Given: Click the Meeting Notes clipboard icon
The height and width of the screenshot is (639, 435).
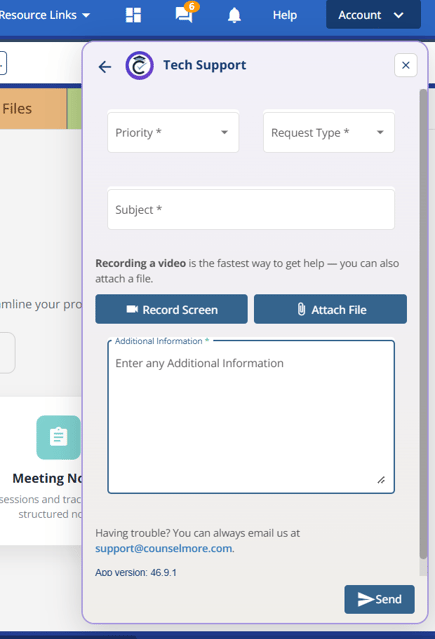Looking at the screenshot, I should pyautogui.click(x=58, y=437).
